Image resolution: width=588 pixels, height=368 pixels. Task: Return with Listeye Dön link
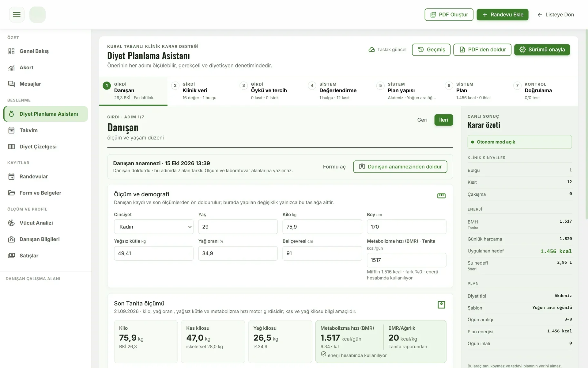point(556,15)
